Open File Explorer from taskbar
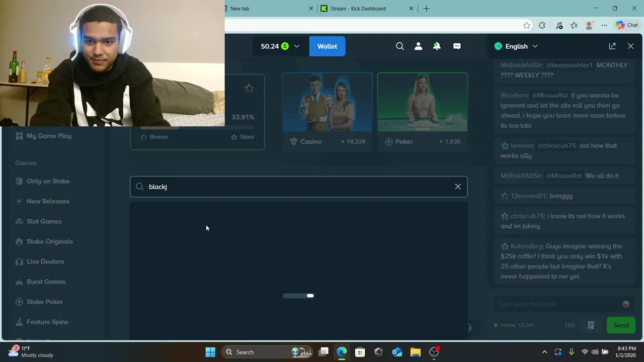The width and height of the screenshot is (644, 362). point(415,352)
